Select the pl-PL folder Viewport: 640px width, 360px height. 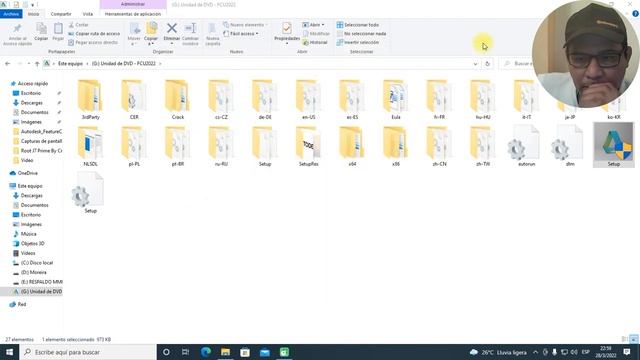(134, 146)
